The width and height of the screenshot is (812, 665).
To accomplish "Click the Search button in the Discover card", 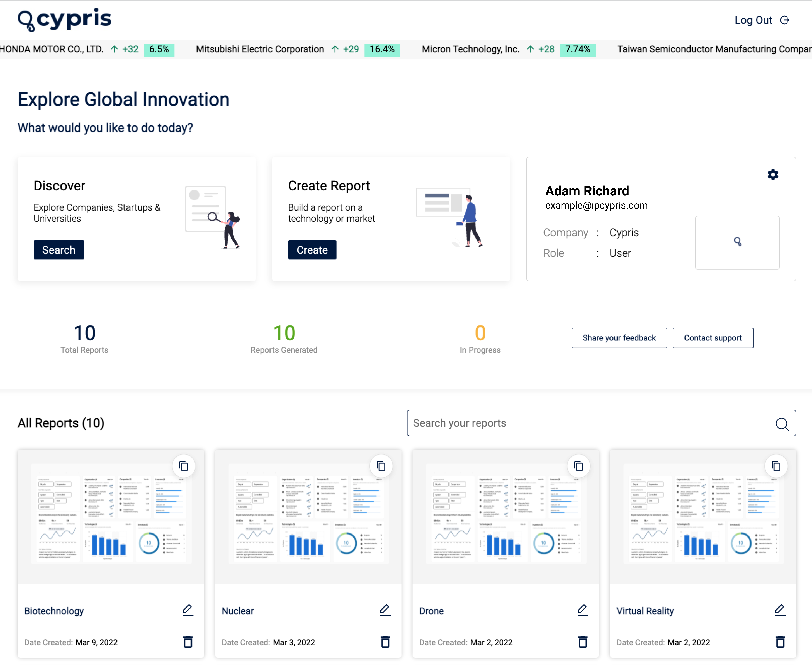I will click(59, 250).
